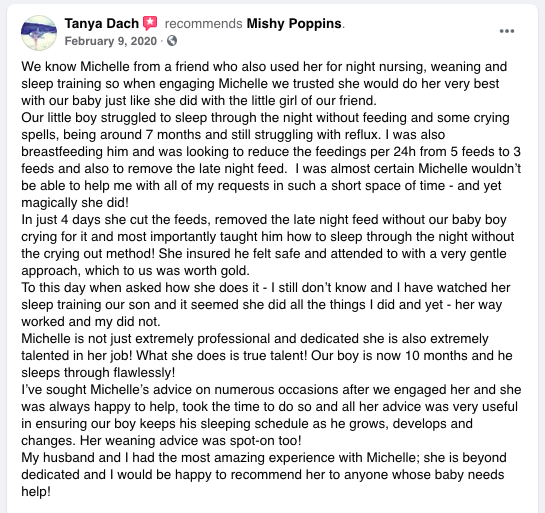Click the first line starting 'We know Michelle'
Image resolution: width=545 pixels, height=513 pixels.
(x=264, y=66)
